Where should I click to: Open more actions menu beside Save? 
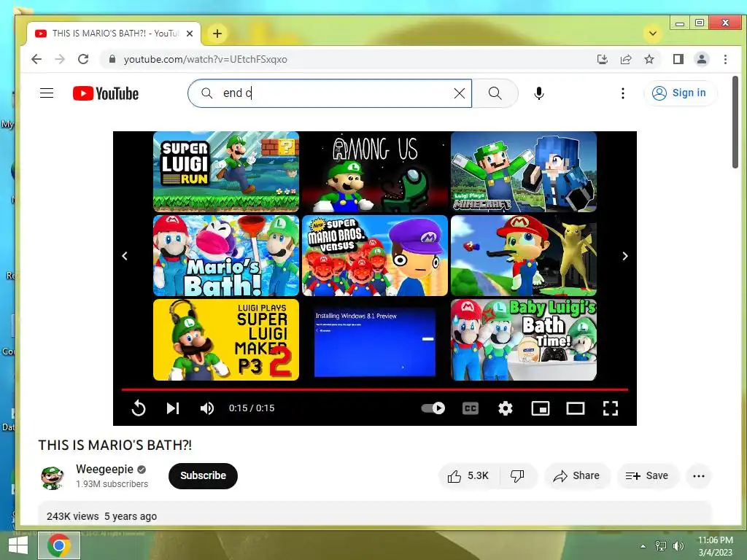tap(698, 475)
